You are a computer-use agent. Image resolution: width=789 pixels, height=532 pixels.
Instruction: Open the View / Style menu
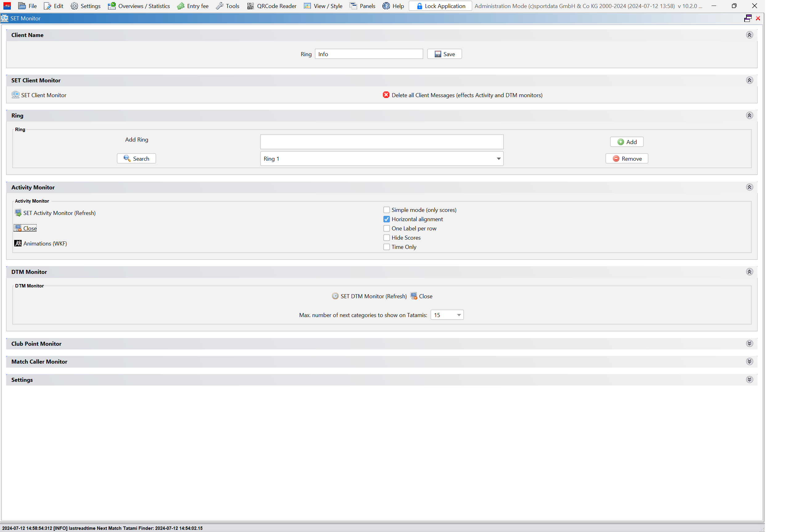(323, 6)
